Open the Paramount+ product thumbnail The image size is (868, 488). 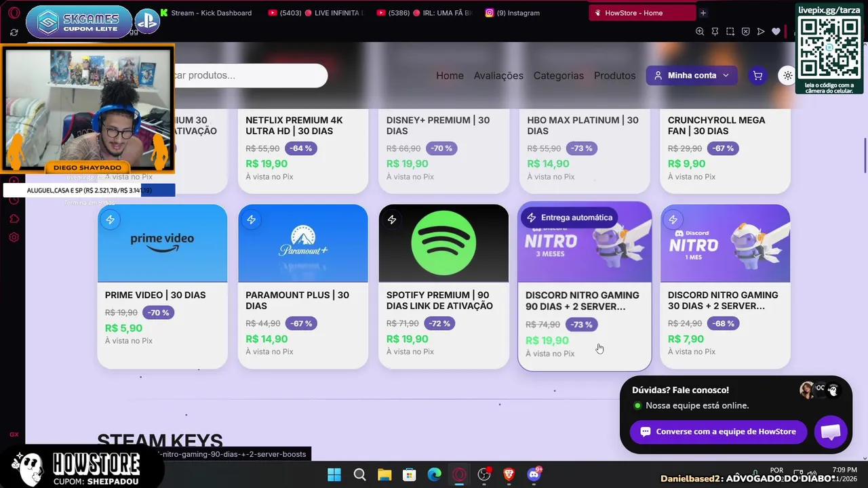click(x=303, y=243)
